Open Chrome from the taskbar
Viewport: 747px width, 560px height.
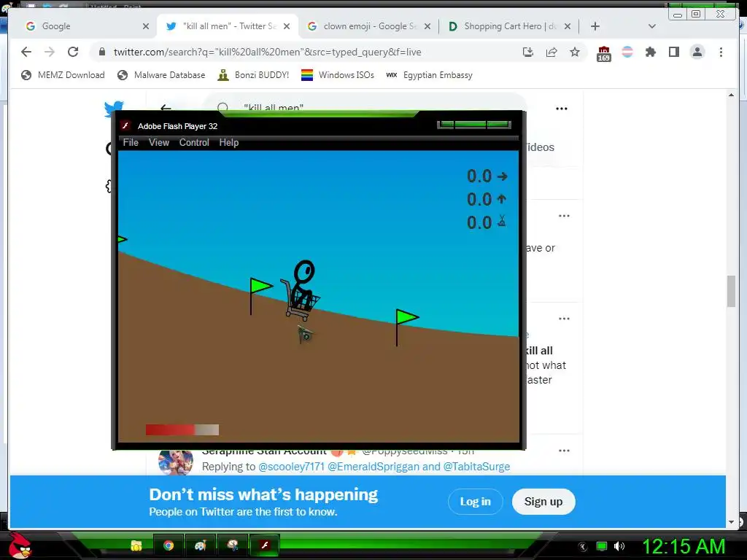[169, 545]
